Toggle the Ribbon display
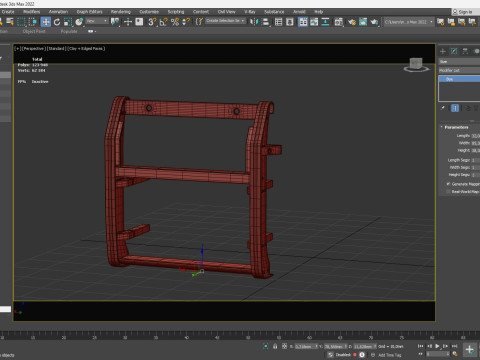Image resolution: width=480 pixels, height=360 pixels. [x=303, y=22]
